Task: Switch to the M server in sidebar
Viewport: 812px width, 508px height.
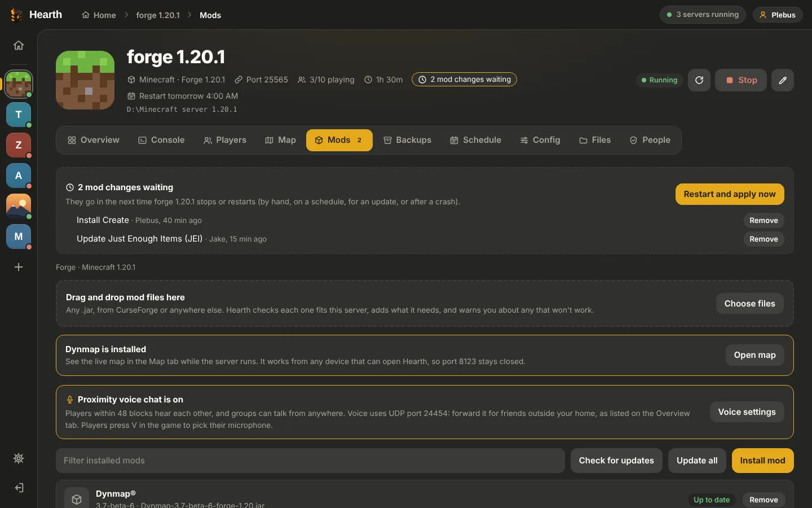Action: [19, 237]
